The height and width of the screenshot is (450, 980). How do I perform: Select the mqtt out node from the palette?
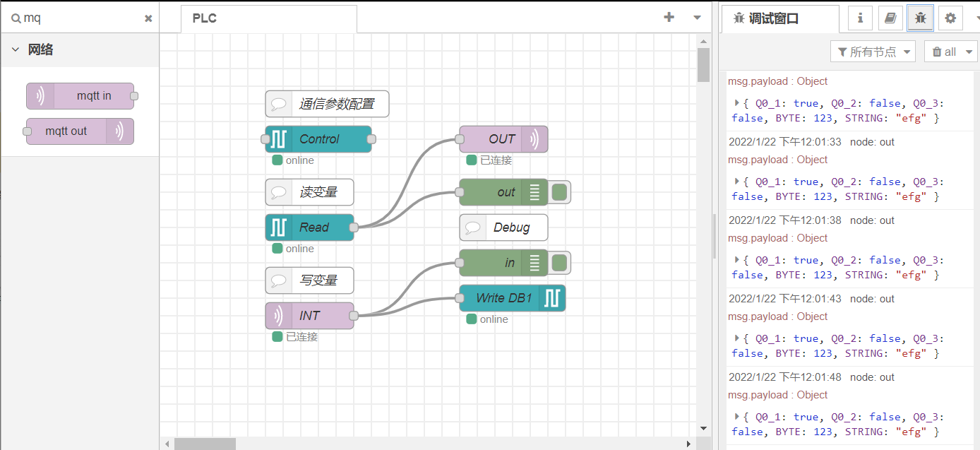click(x=78, y=131)
